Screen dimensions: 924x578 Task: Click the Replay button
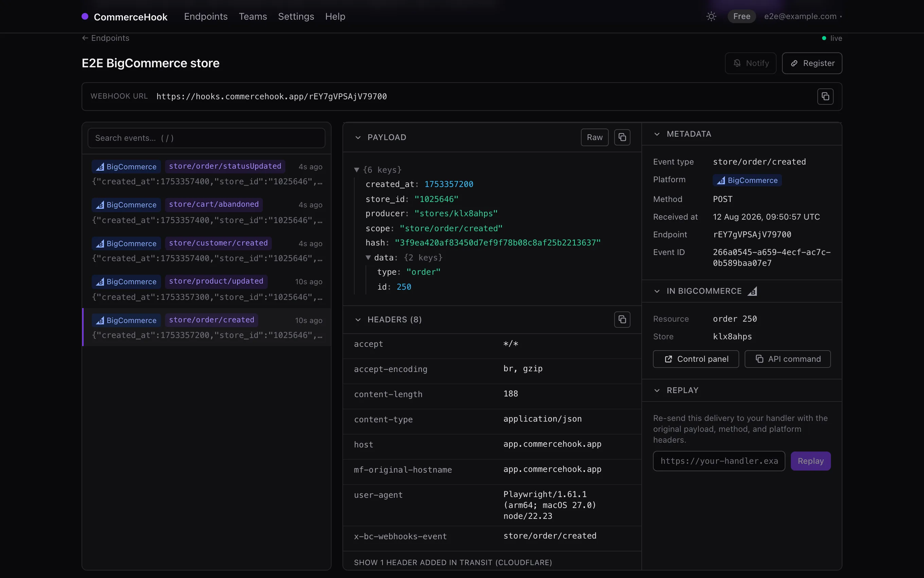click(x=811, y=461)
